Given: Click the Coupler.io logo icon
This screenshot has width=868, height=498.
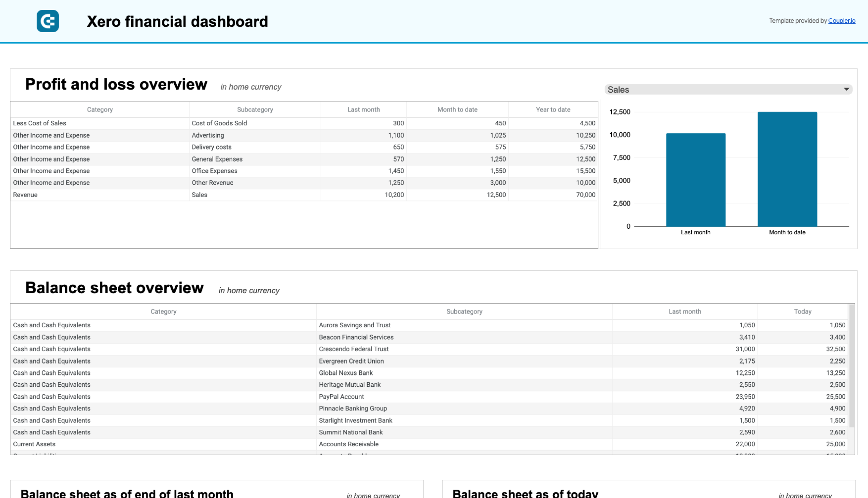Looking at the screenshot, I should (47, 21).
